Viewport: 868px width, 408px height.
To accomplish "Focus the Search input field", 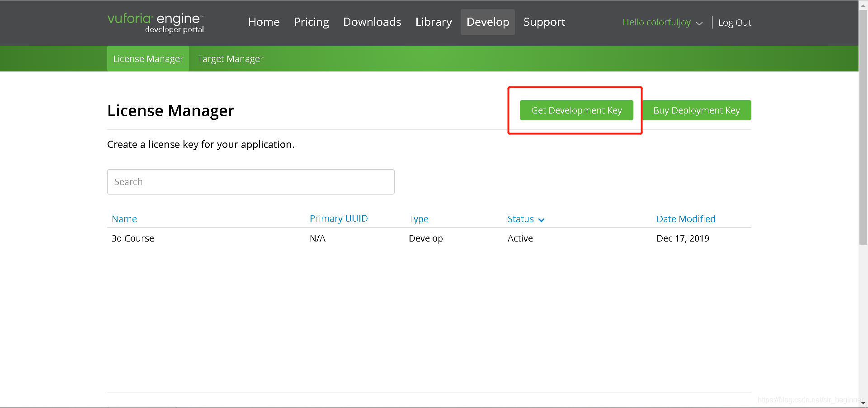I will pos(251,182).
